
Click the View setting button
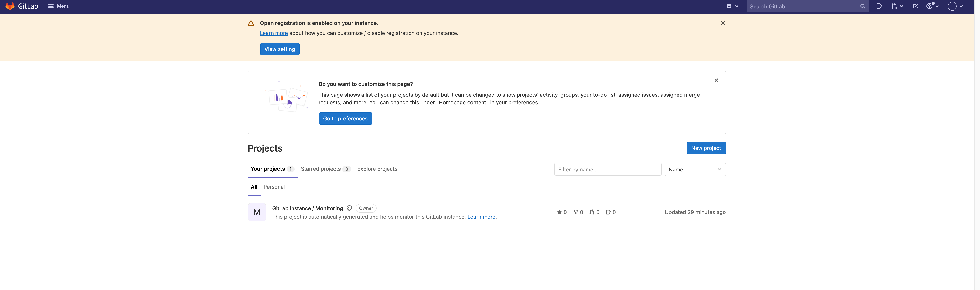tap(280, 49)
